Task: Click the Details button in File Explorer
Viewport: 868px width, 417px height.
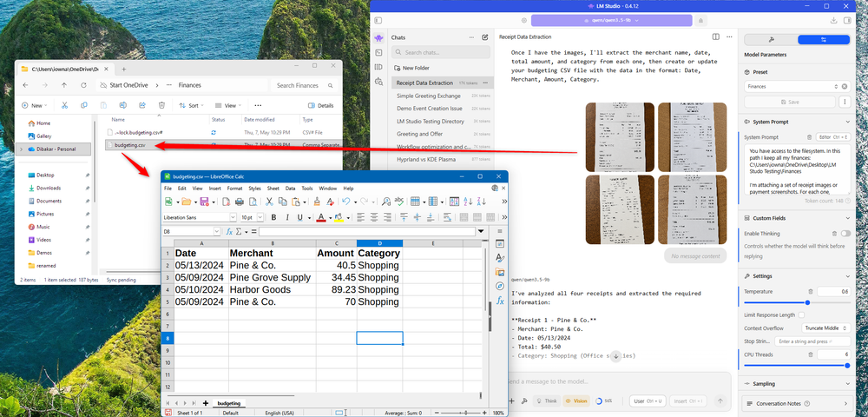Action: tap(321, 105)
